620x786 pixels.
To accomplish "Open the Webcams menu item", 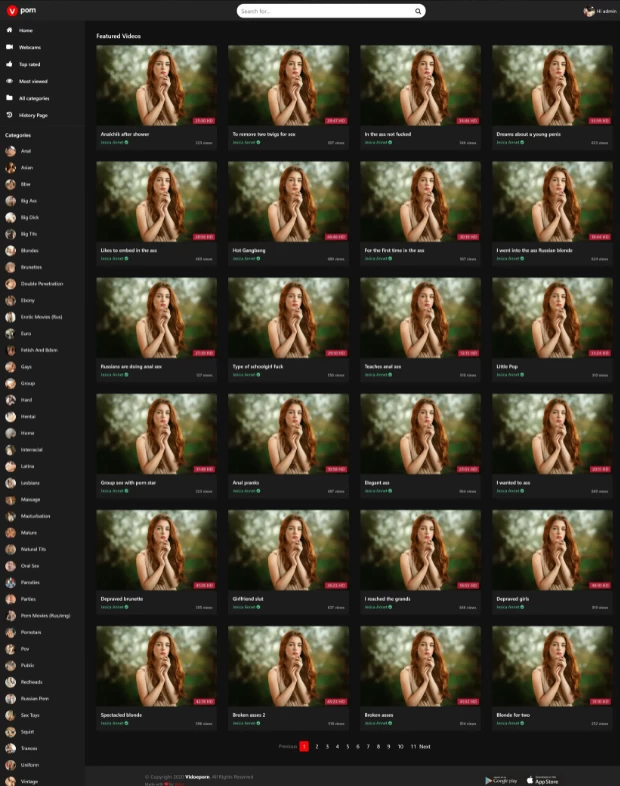I will [x=30, y=47].
